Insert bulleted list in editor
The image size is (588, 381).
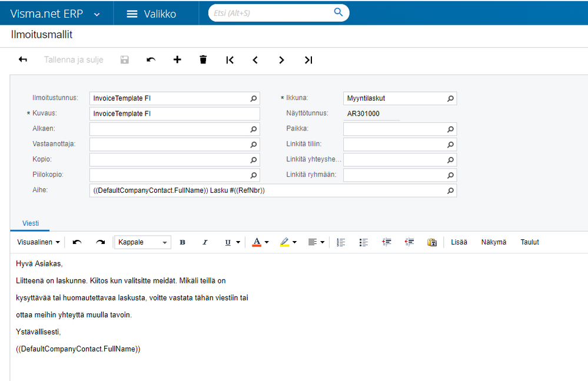pyautogui.click(x=364, y=242)
